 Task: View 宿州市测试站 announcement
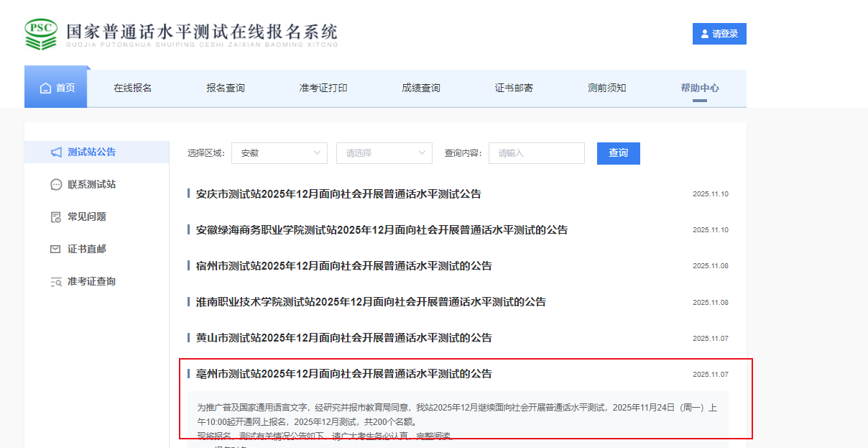click(x=343, y=266)
